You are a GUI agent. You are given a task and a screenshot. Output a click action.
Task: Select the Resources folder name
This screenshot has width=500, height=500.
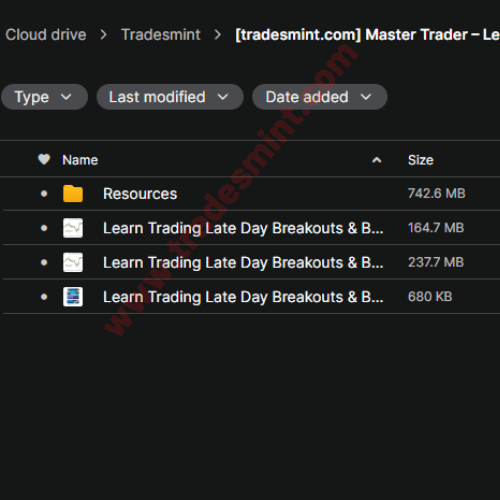pyautogui.click(x=140, y=194)
